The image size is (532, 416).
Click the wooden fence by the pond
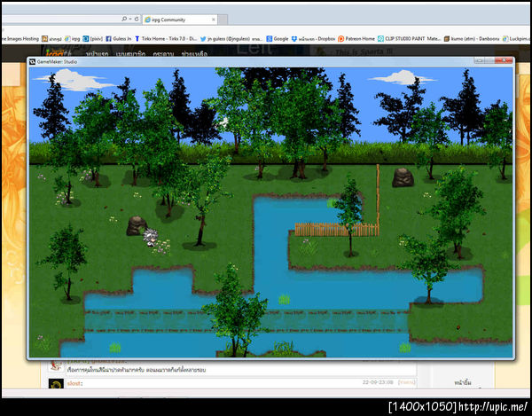(336, 230)
